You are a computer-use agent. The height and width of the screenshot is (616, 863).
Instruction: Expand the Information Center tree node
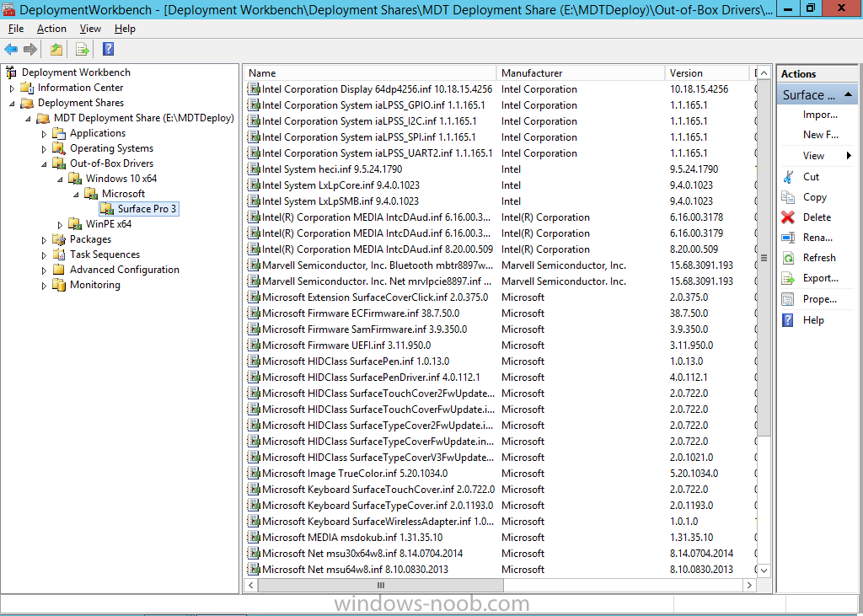coord(12,88)
